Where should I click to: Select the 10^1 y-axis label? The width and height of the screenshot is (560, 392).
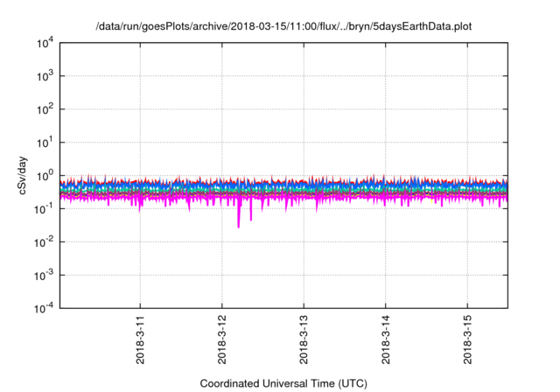point(45,143)
